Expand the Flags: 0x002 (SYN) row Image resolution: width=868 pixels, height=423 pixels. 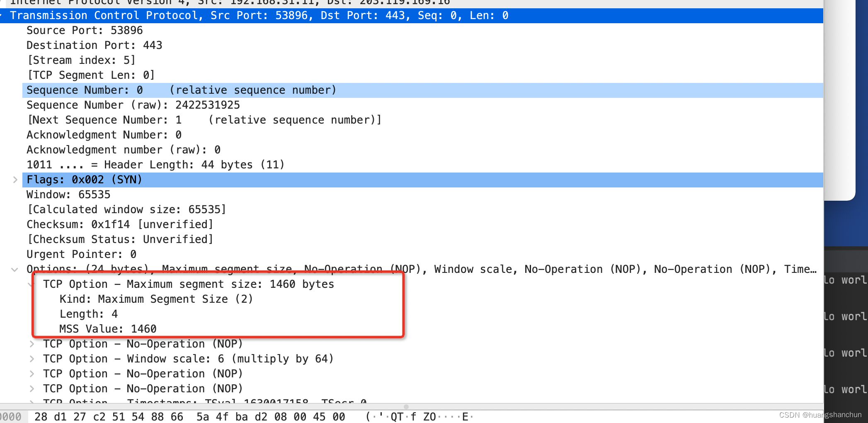(15, 180)
